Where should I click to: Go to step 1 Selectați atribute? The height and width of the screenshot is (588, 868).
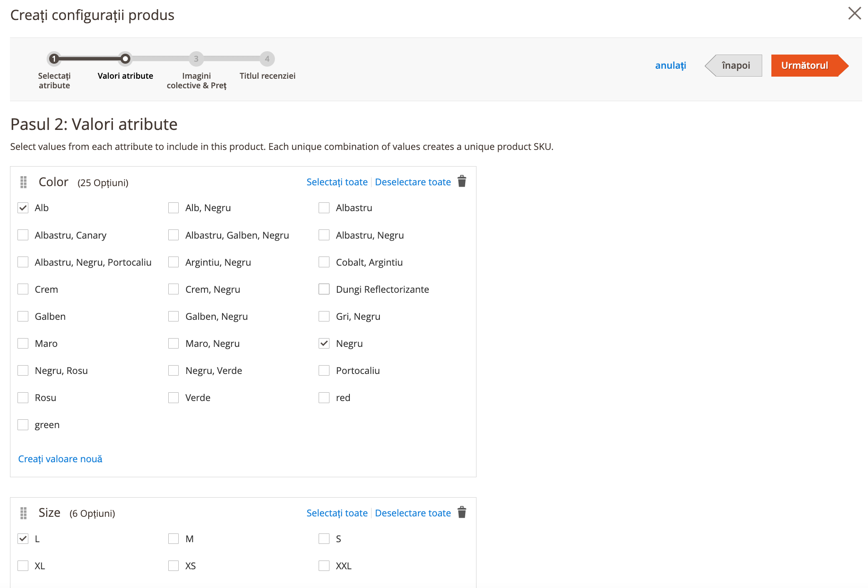click(x=54, y=59)
